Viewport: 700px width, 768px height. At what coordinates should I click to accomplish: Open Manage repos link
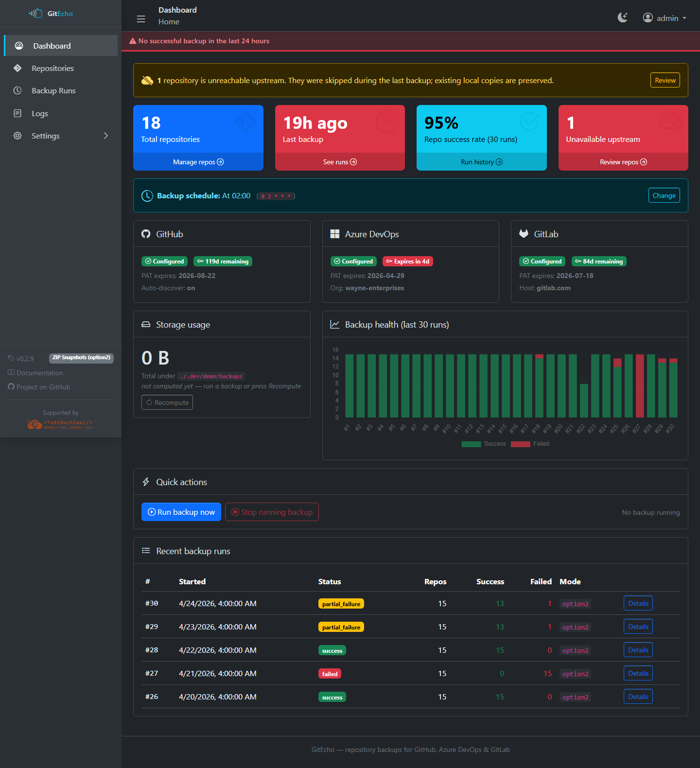[x=198, y=162]
